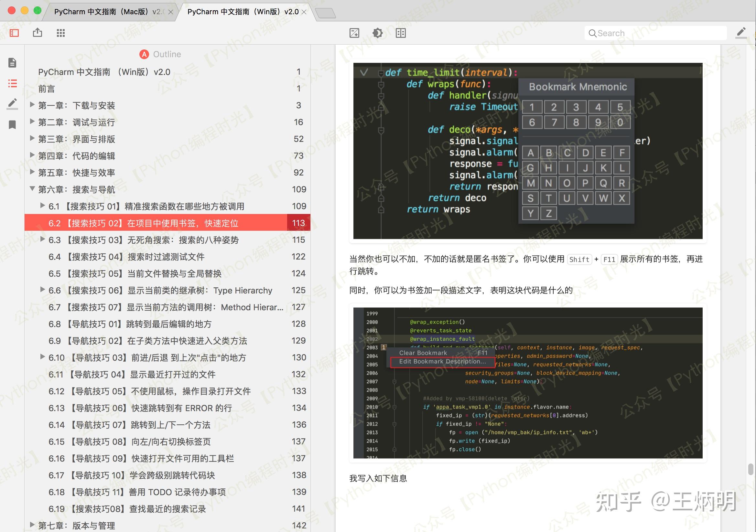Expand section 6.6 Type Hierarchy
This screenshot has height=532, width=756.
point(43,290)
